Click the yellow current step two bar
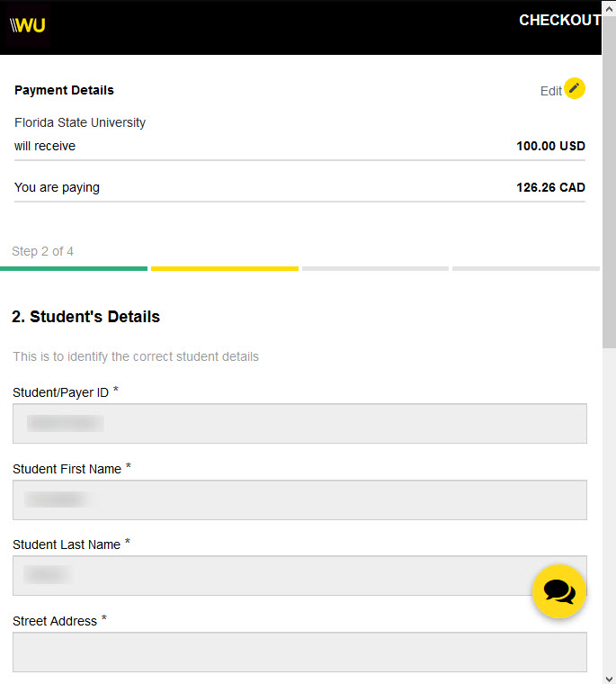 [x=225, y=269]
